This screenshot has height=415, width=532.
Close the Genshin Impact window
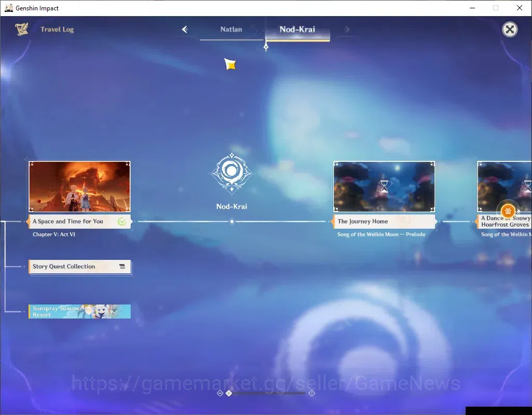[520, 8]
